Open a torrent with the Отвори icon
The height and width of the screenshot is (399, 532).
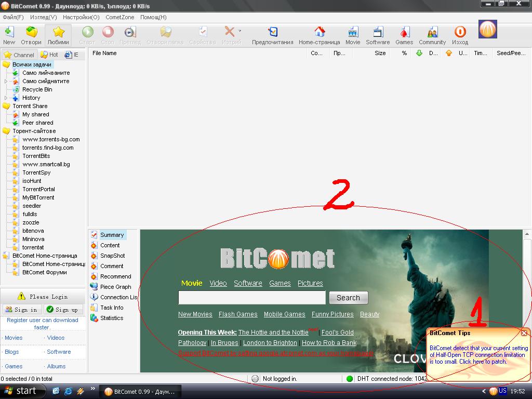click(x=31, y=32)
